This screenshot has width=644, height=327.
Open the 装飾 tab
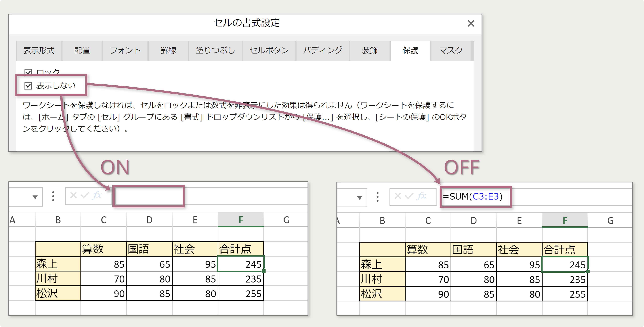[370, 50]
